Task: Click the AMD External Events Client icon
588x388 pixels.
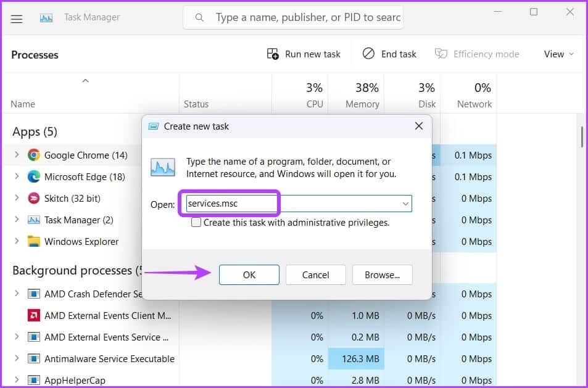Action: [34, 316]
